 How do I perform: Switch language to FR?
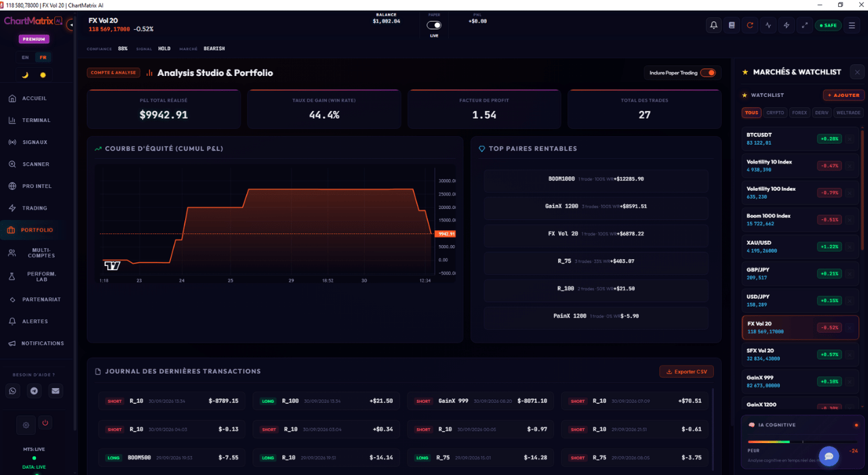coord(43,58)
